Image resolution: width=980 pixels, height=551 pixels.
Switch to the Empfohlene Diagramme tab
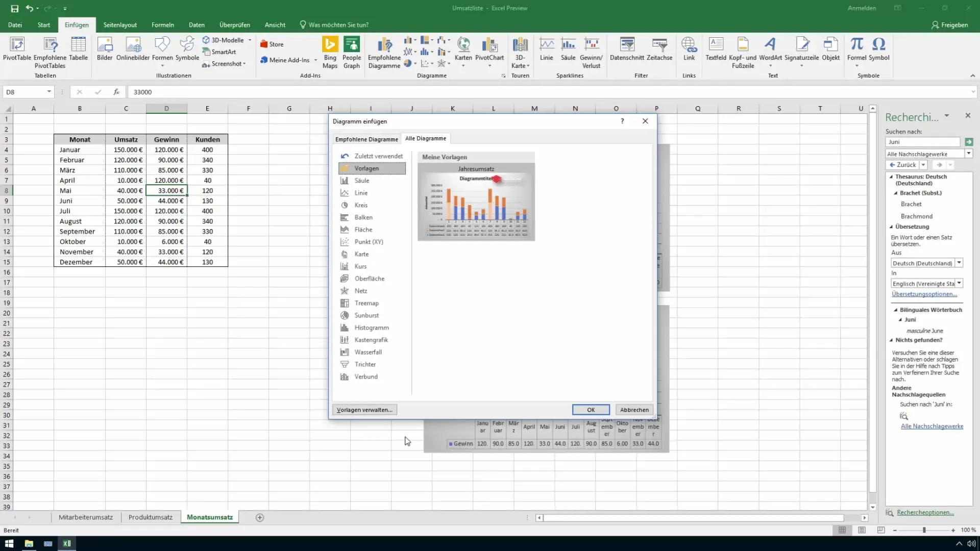click(x=366, y=139)
